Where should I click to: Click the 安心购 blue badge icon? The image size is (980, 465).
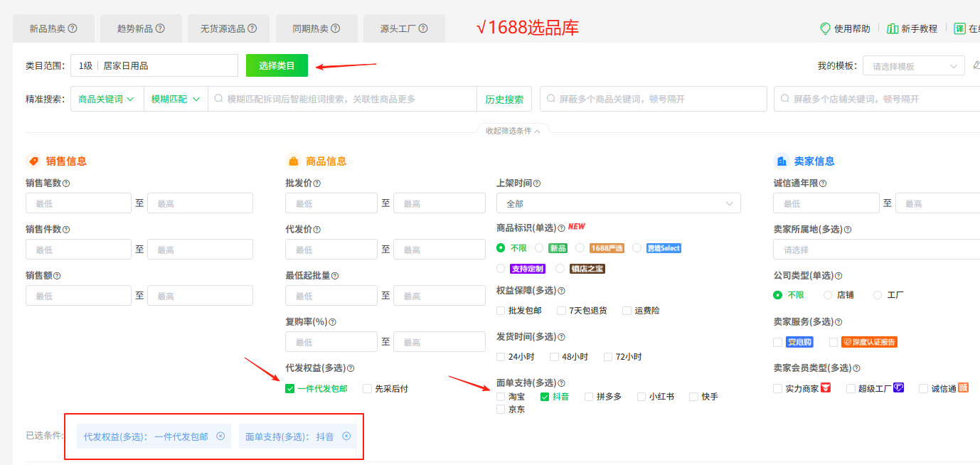click(x=799, y=341)
